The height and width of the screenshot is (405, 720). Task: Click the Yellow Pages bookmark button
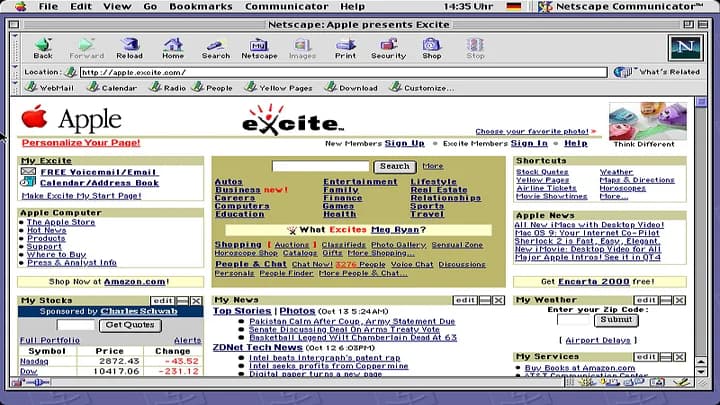(x=279, y=87)
